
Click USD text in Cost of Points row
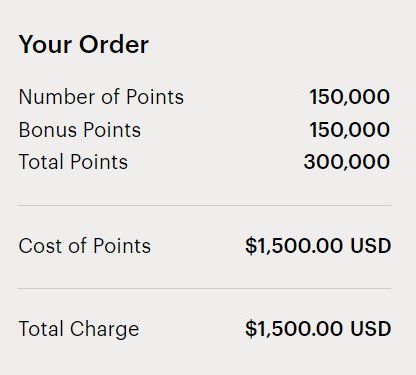[x=371, y=246]
